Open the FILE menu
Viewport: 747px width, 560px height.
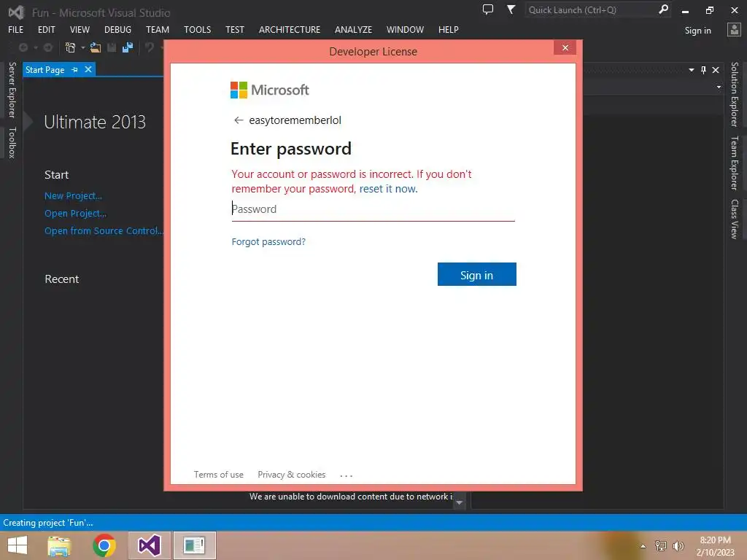coord(16,29)
